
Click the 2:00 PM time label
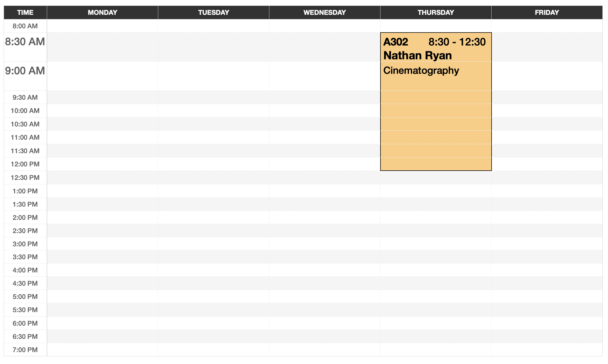pyautogui.click(x=25, y=217)
